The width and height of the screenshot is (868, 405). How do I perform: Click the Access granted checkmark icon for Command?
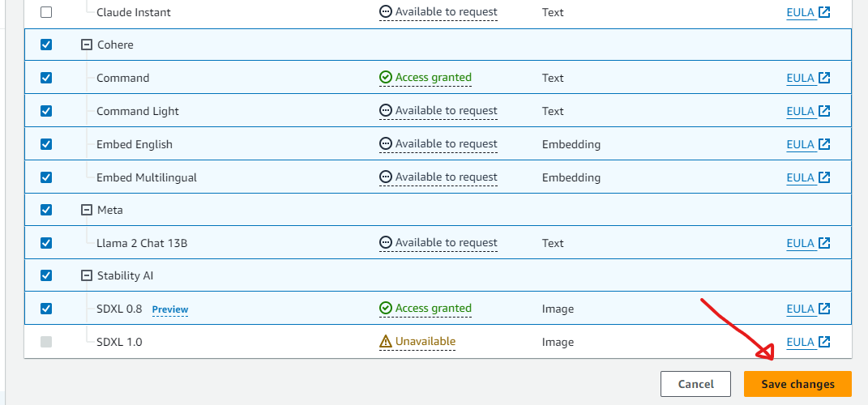386,78
